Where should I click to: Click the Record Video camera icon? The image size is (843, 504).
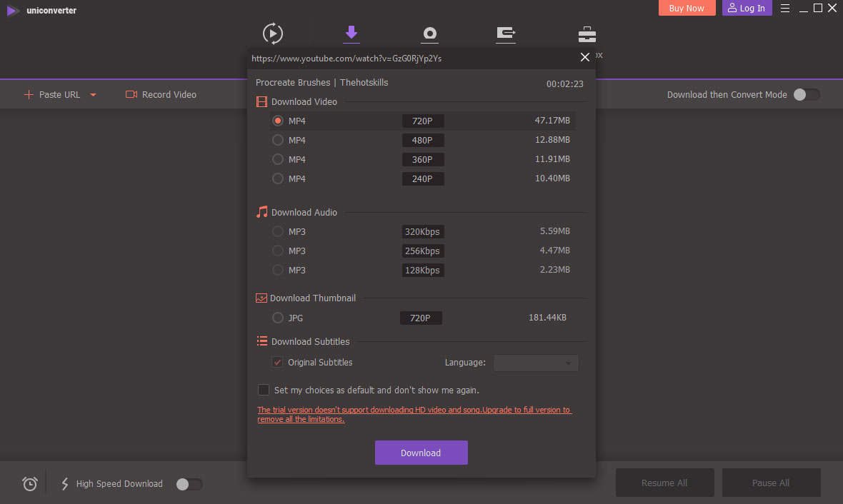[131, 94]
